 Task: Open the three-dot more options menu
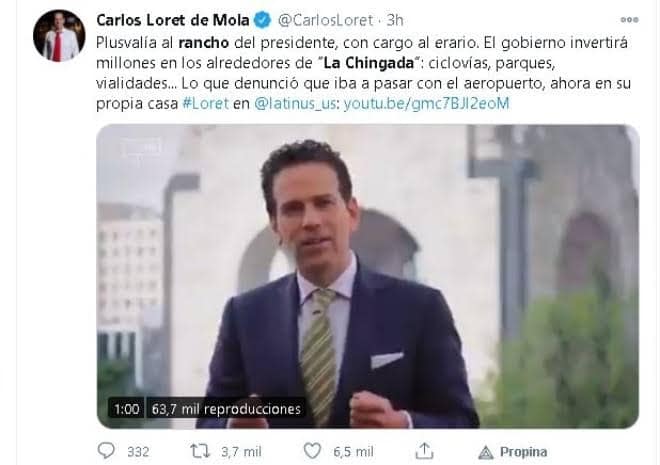(629, 20)
